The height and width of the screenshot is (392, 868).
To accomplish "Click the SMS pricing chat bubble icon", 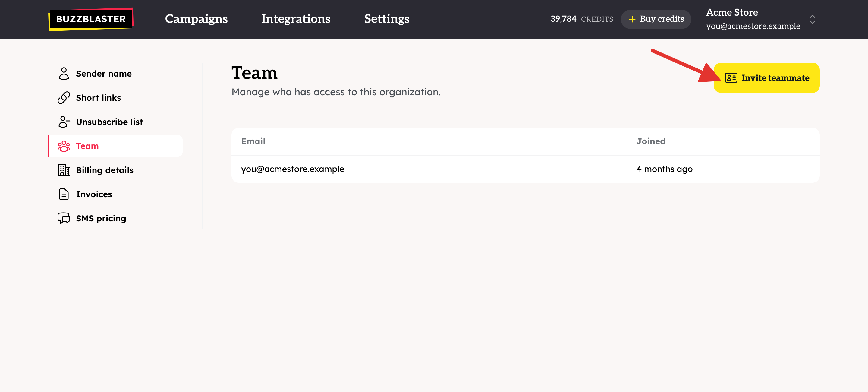I will click(64, 218).
